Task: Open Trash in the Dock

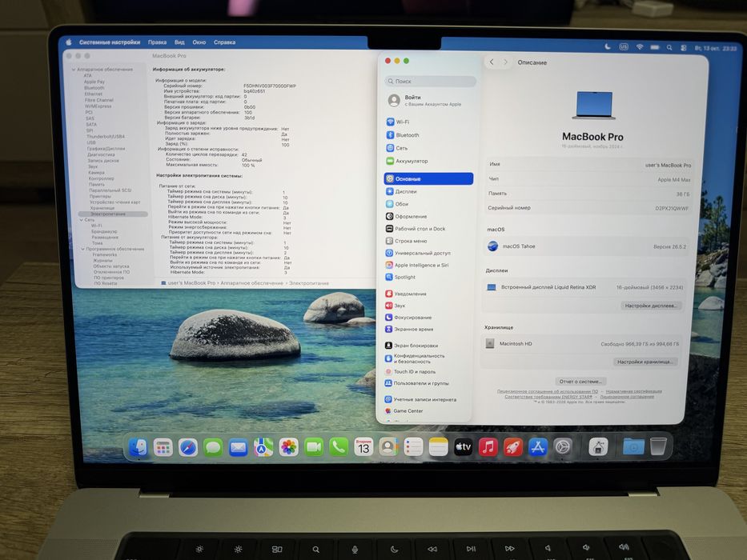Action: pos(658,446)
